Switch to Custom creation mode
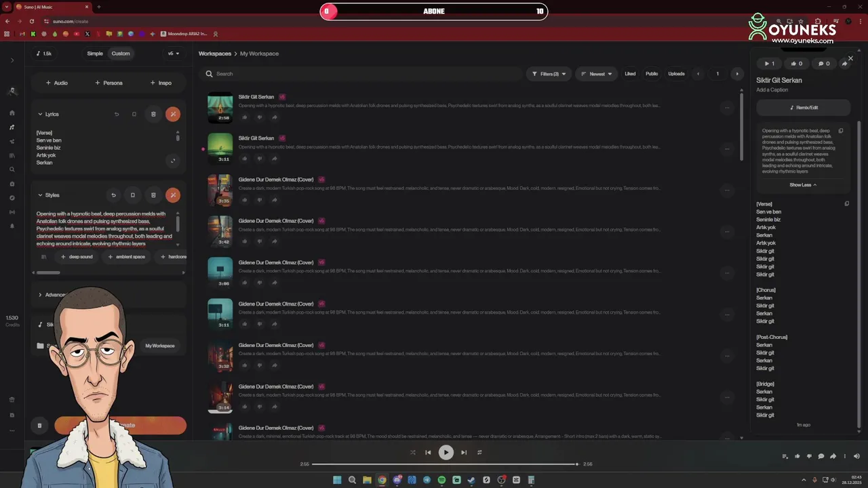868x488 pixels. (121, 54)
